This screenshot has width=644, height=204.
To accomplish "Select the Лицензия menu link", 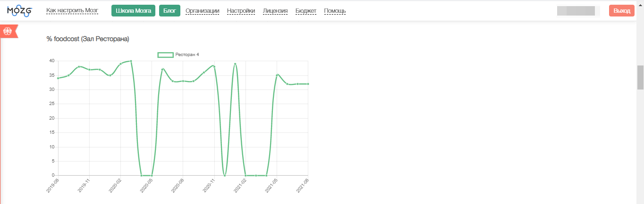I will tap(275, 11).
